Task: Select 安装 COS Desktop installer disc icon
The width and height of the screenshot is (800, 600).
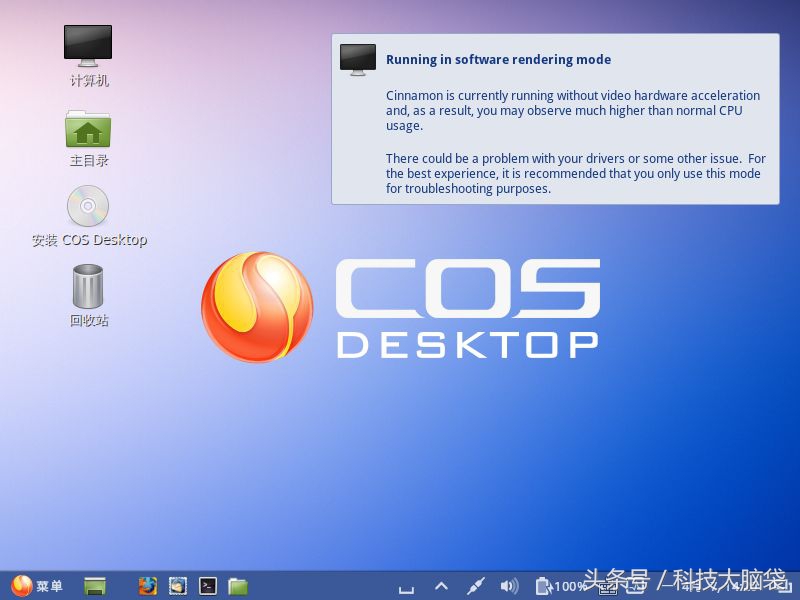Action: [x=89, y=216]
